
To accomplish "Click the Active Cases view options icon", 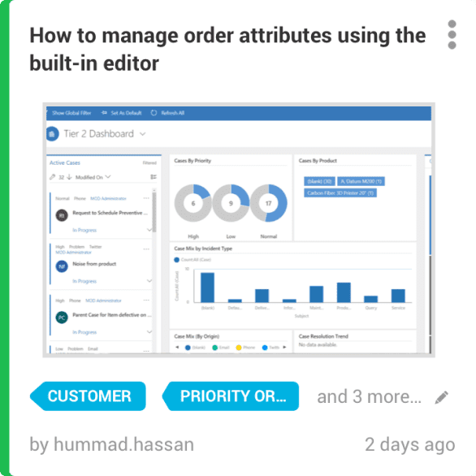I will click(154, 177).
